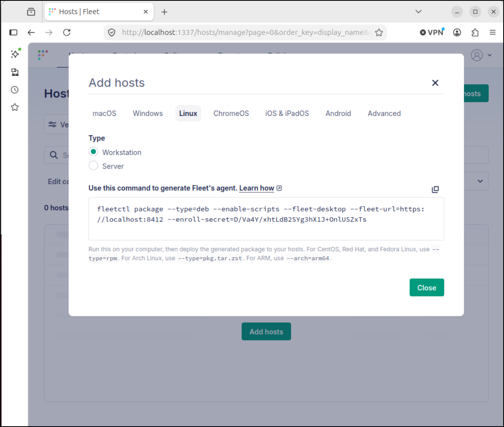
Task: Open the Bookmarks star sidebar icon
Action: pyautogui.click(x=15, y=107)
